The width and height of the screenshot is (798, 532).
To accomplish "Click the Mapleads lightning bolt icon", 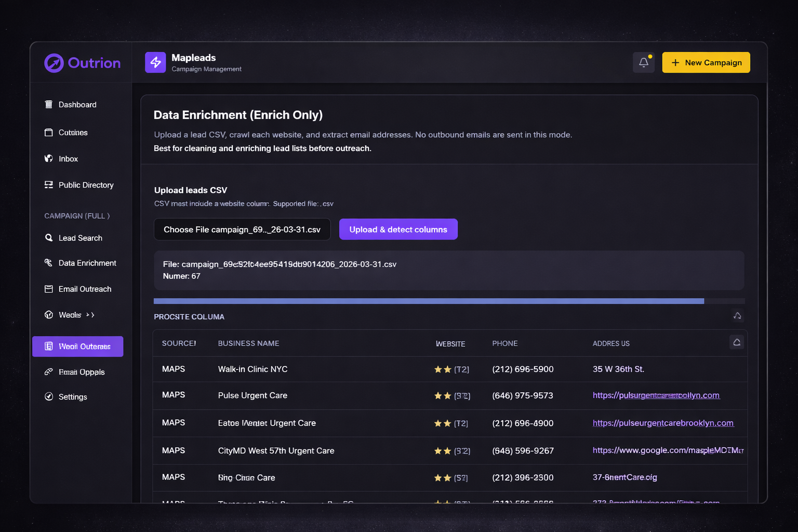I will pos(155,62).
